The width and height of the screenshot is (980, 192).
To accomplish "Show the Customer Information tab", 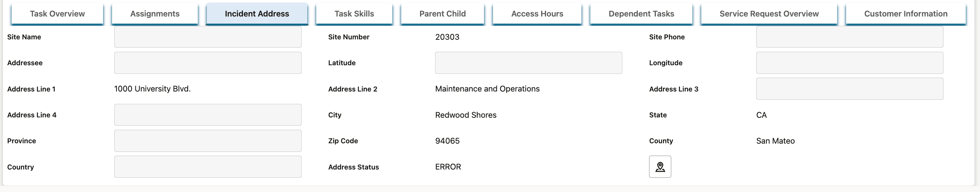I will 906,13.
